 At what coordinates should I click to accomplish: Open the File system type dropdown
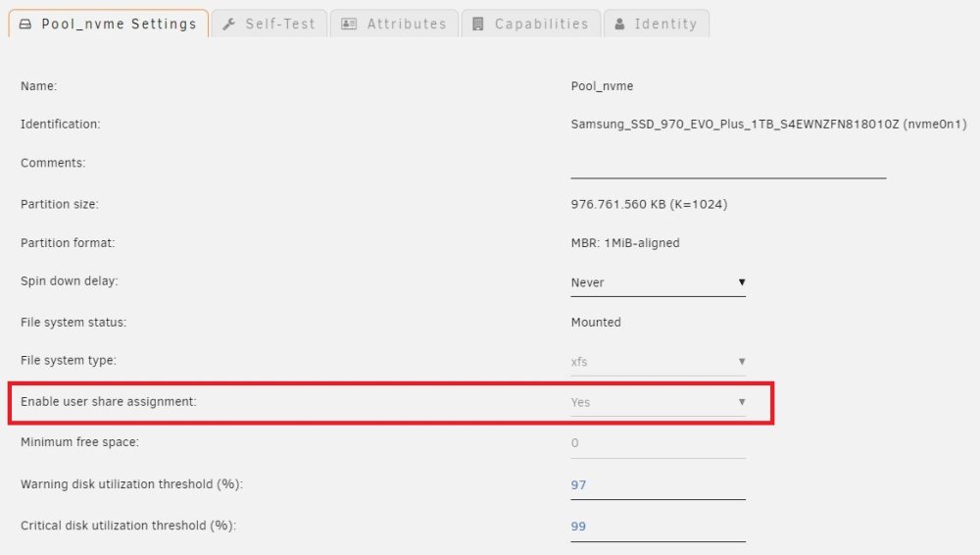click(659, 362)
